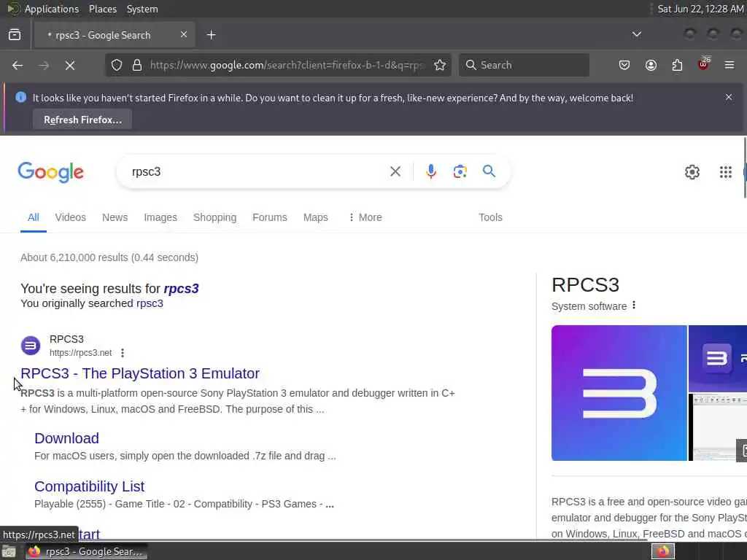747x560 pixels.
Task: Open the Firefox View icon
Action: click(15, 35)
